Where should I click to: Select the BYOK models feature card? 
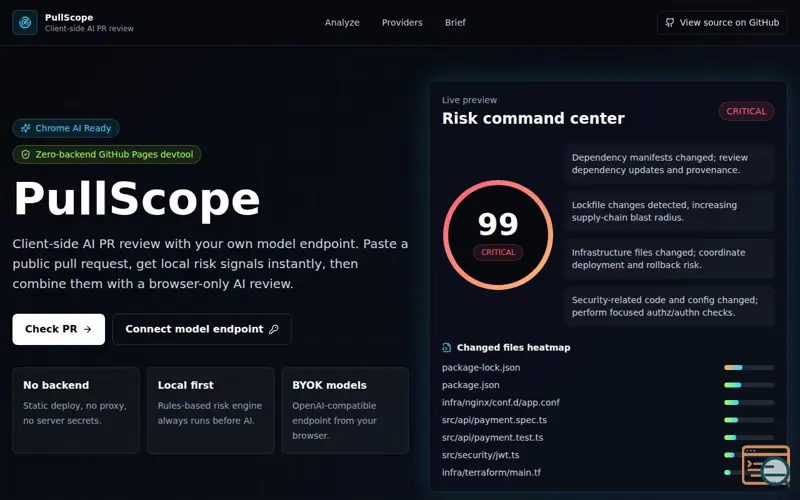point(345,410)
